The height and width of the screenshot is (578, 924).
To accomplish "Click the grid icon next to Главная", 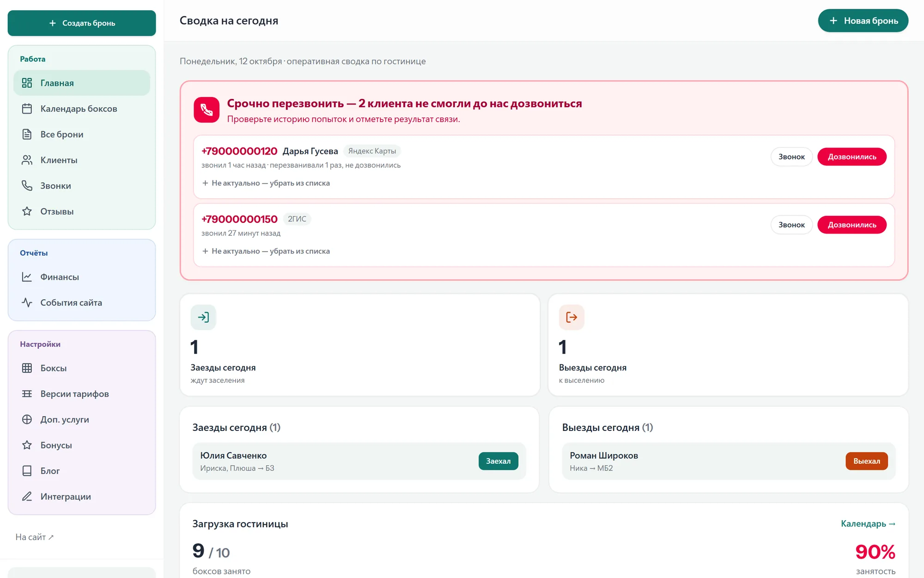I will [27, 83].
